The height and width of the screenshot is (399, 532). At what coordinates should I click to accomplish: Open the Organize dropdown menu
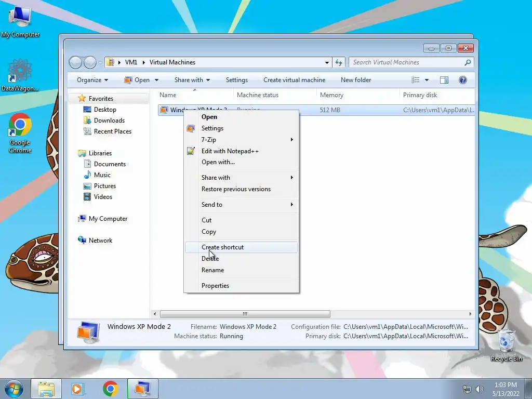(92, 80)
